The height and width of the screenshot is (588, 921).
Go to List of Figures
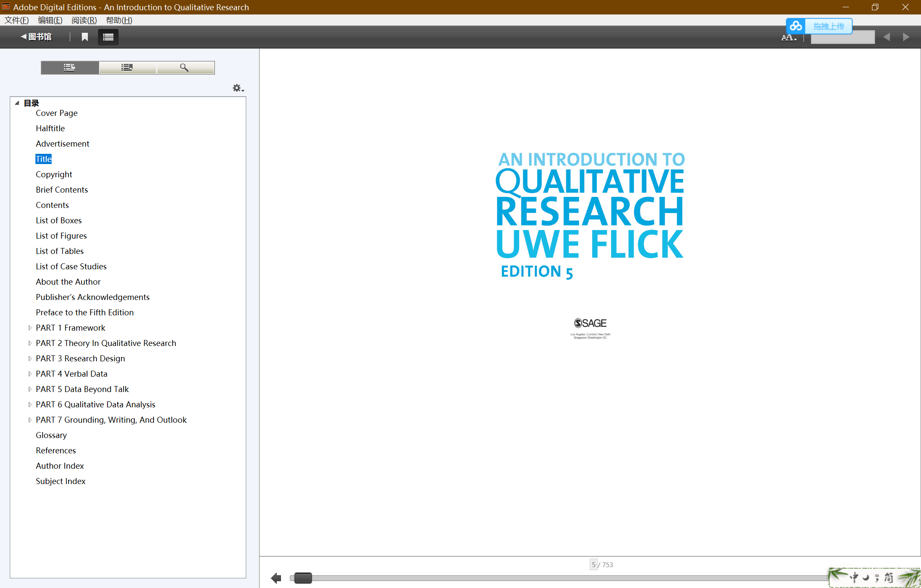coord(61,236)
